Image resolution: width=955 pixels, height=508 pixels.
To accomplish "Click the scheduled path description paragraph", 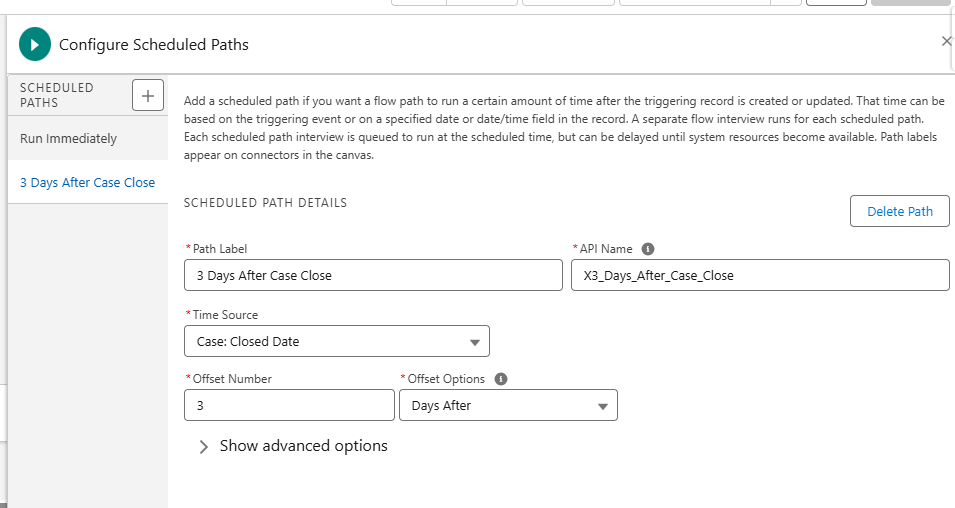I will pyautogui.click(x=560, y=128).
